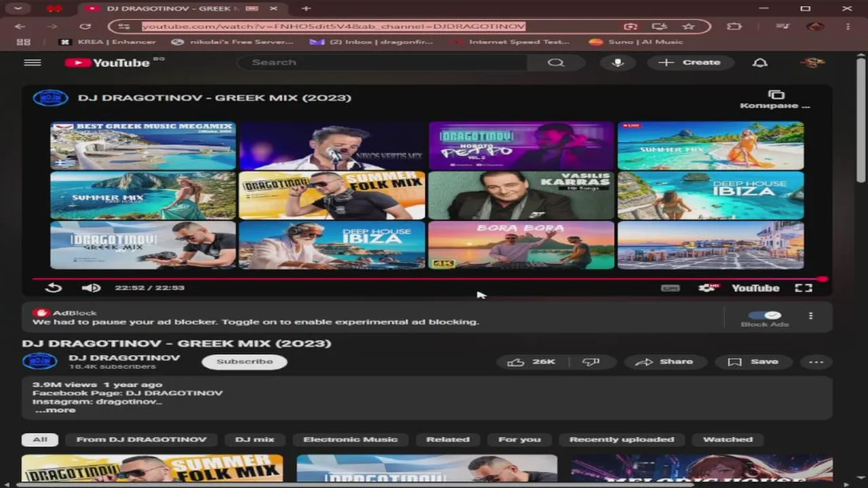Save the video to a playlist
This screenshot has height=488, width=868.
click(753, 362)
